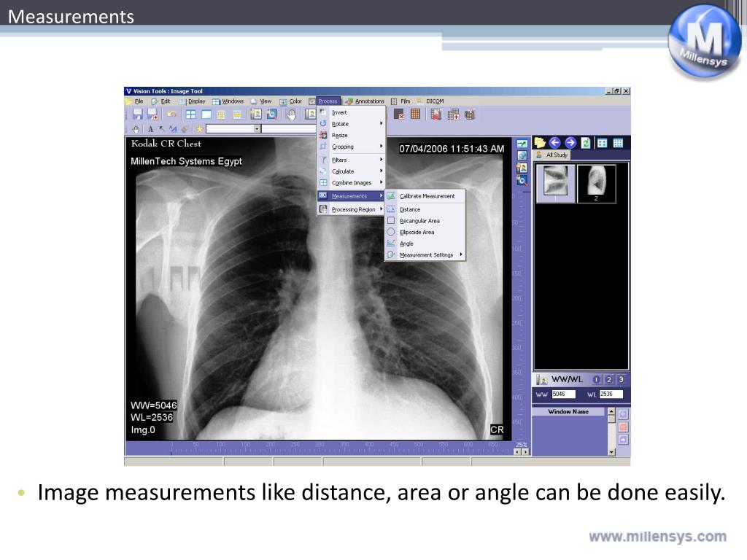Expand the Filters submenu
Viewport: 747px width, 560px height.
352,160
